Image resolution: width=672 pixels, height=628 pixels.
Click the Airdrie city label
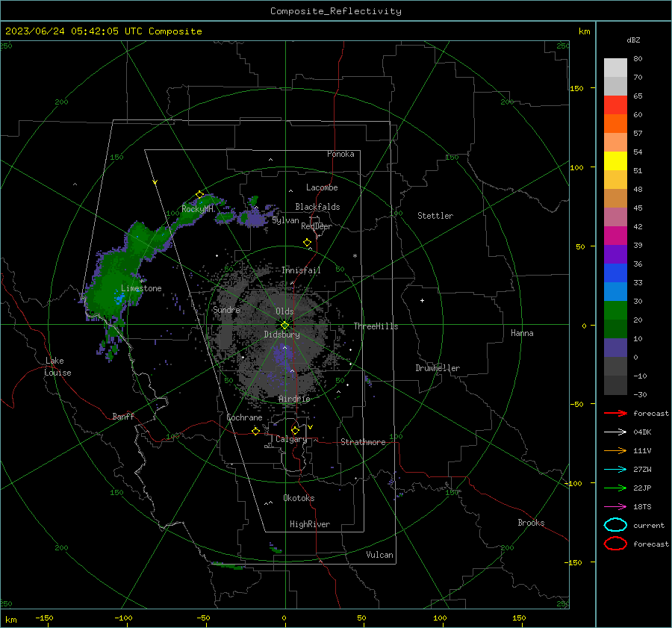click(294, 399)
